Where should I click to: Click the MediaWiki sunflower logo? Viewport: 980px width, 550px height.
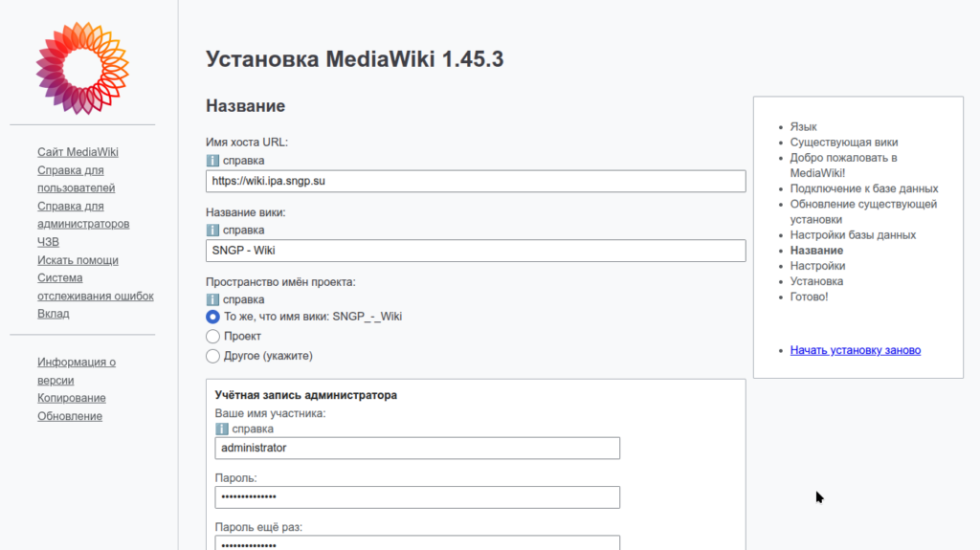coord(82,67)
